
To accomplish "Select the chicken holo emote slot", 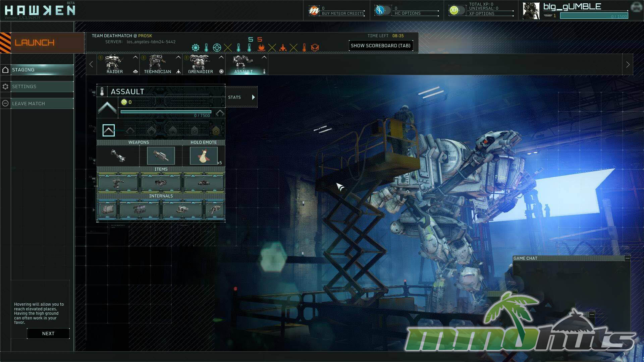I will pyautogui.click(x=204, y=156).
